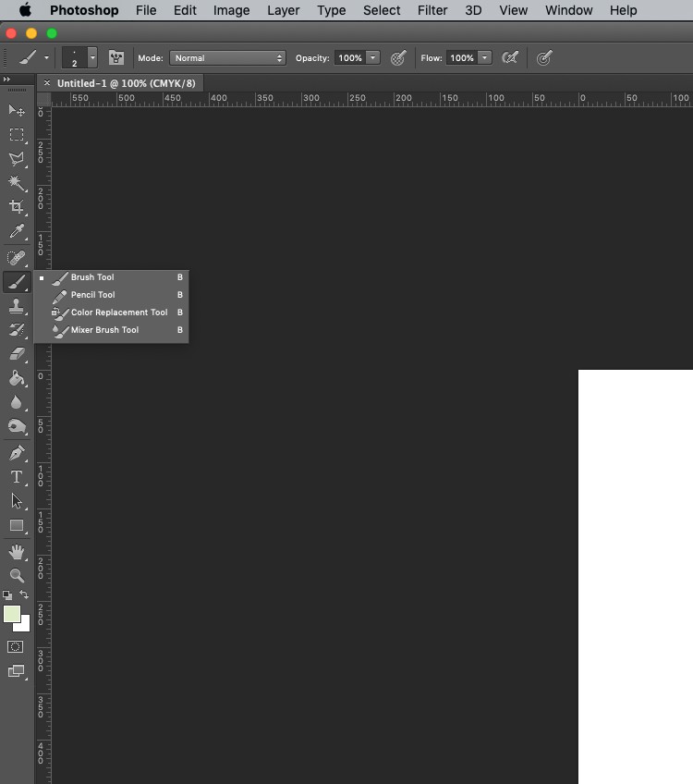Choose Pencil Tool from flyout menu
693x784 pixels.
point(112,295)
